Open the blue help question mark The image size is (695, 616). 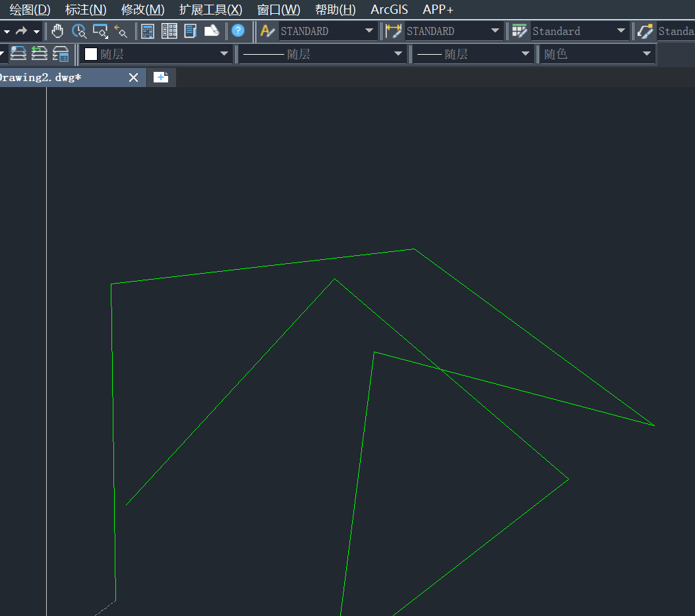coord(238,31)
